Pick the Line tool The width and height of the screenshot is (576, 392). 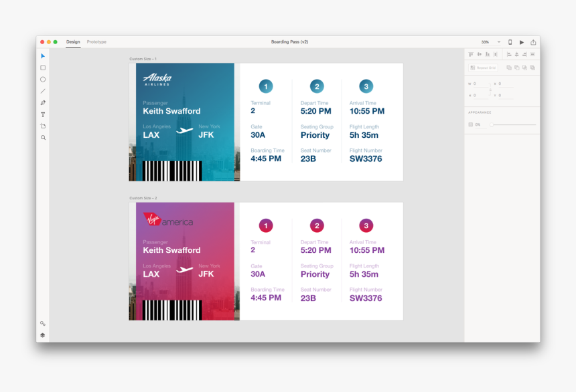tap(43, 91)
